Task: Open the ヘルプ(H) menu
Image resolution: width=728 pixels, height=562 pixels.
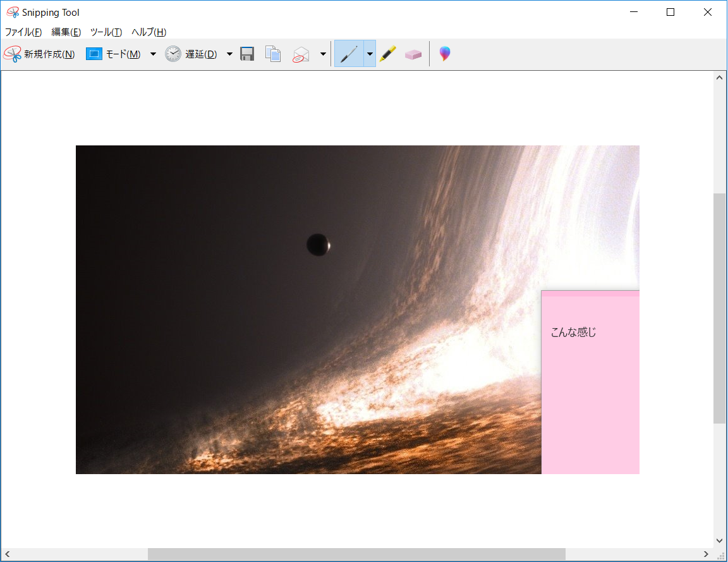Action: point(149,32)
